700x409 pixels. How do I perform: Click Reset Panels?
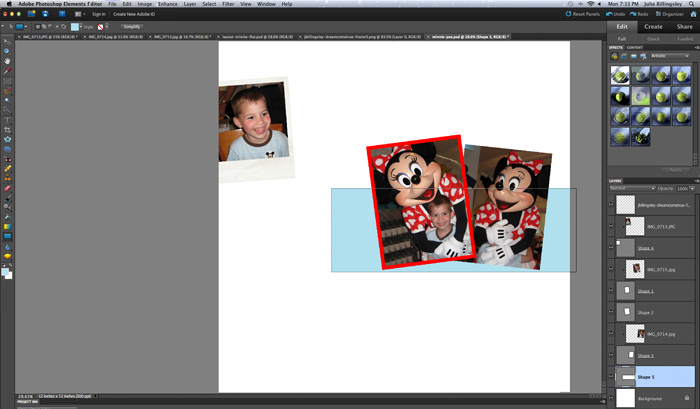(x=583, y=14)
